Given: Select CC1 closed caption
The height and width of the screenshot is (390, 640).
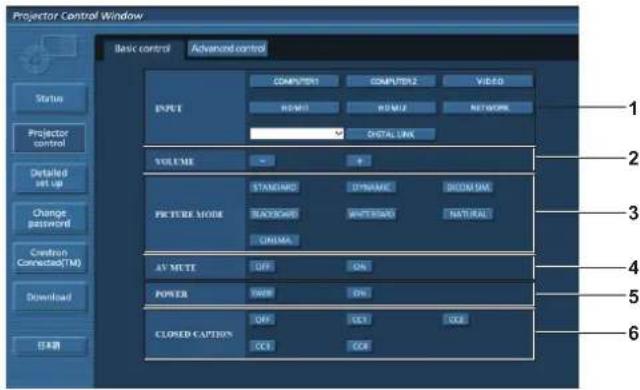Looking at the screenshot, I should click(359, 319).
